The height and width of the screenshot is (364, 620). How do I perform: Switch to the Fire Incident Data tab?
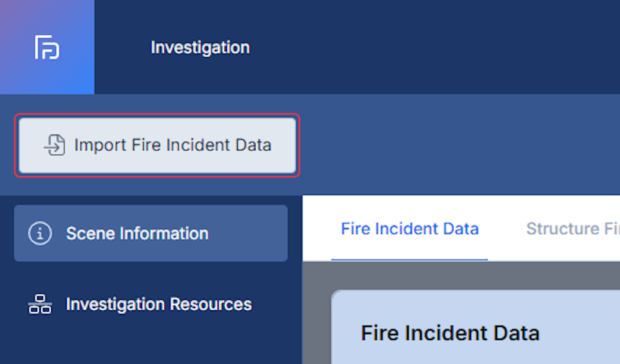[410, 228]
